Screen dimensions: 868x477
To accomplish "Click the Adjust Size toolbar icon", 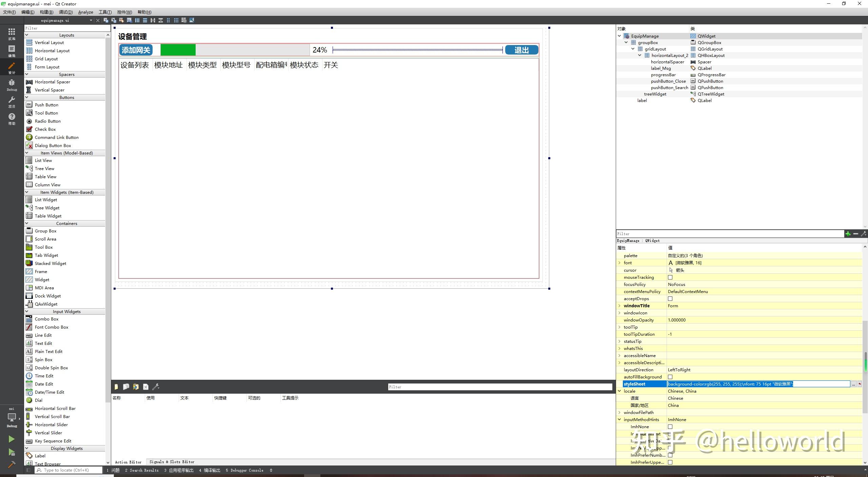I will tap(192, 20).
